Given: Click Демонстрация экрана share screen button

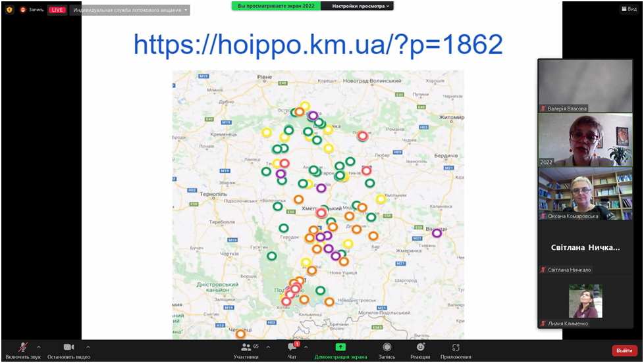Looking at the screenshot, I should click(x=340, y=352).
